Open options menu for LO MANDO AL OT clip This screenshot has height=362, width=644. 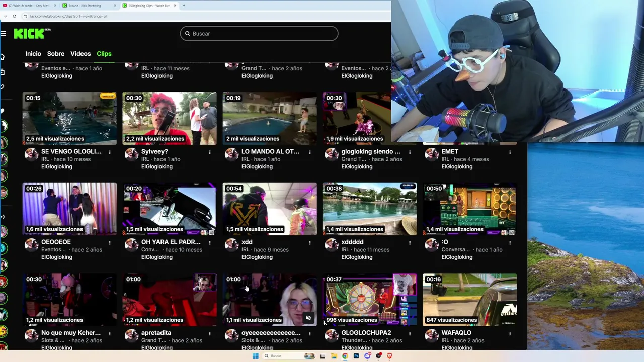click(x=310, y=152)
